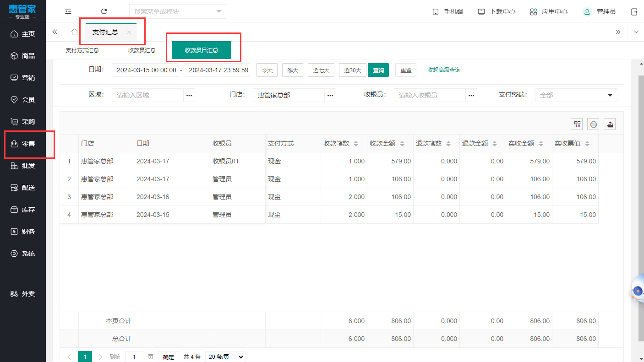
Task: Open the column settings grid icon
Action: 577,124
